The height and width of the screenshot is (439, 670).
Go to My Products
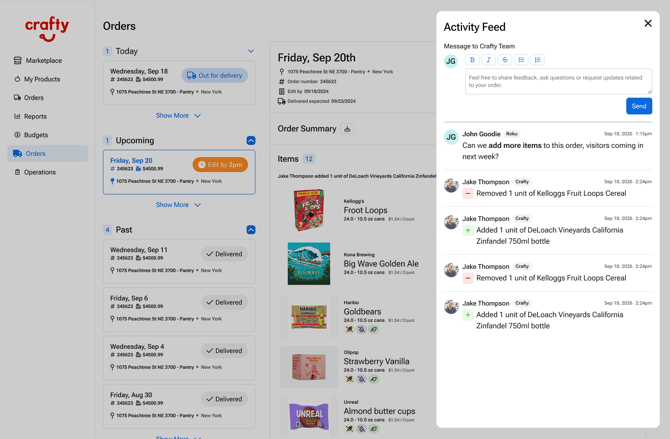coord(37,79)
